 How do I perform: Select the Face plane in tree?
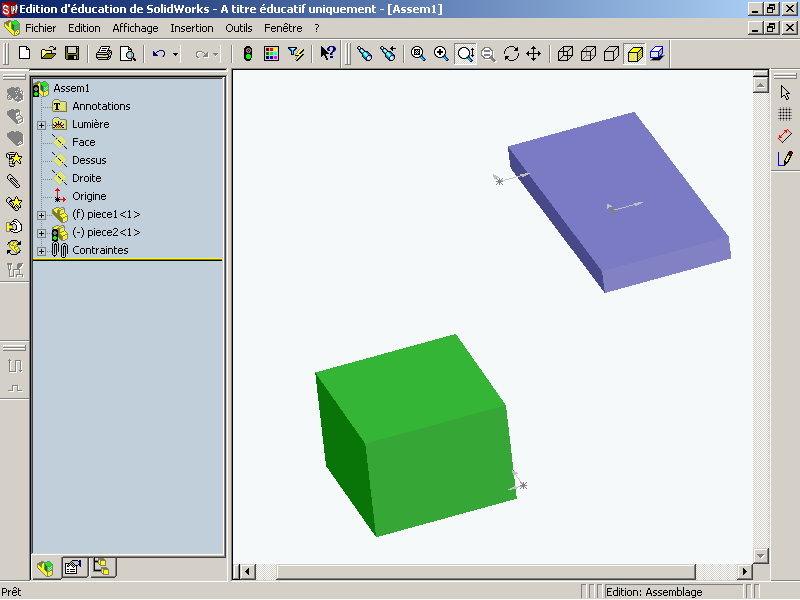[84, 142]
